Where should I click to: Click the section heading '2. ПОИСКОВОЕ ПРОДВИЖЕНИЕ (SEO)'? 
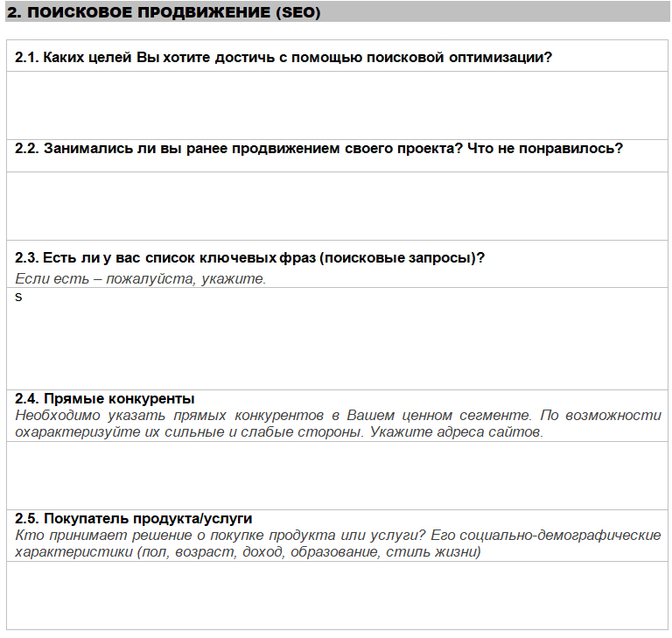[164, 12]
